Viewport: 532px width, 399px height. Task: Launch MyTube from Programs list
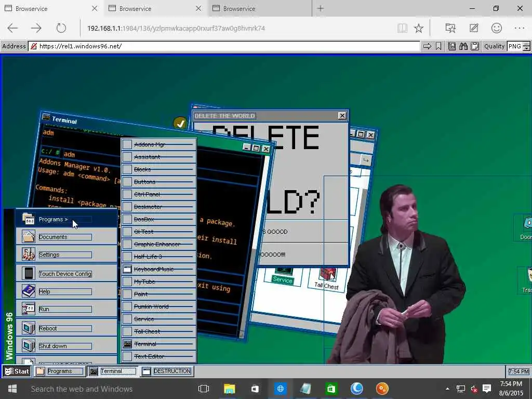click(159, 282)
